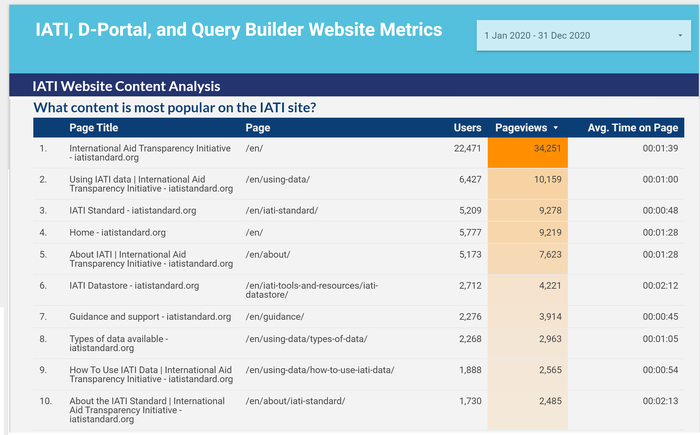Click users value 6,427
The height and width of the screenshot is (435, 700).
(470, 180)
